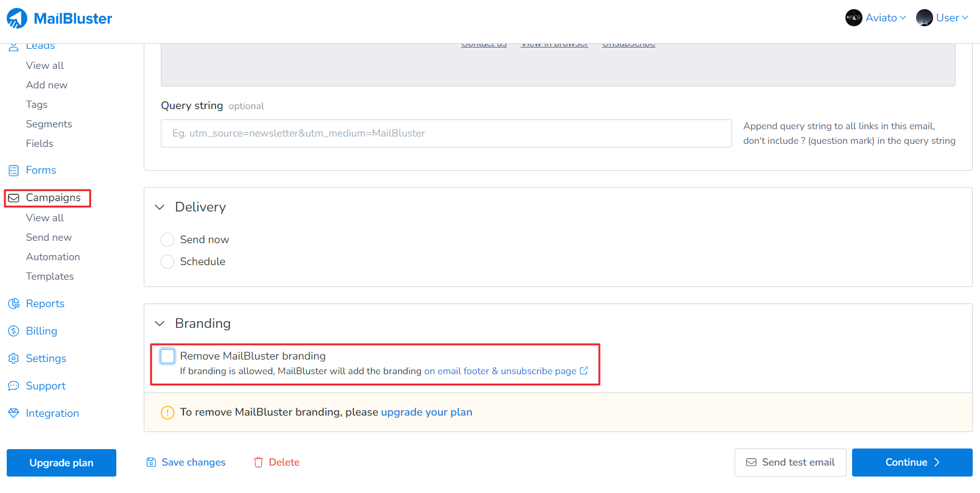980x493 pixels.
Task: Select the Send now radio option
Action: point(167,239)
